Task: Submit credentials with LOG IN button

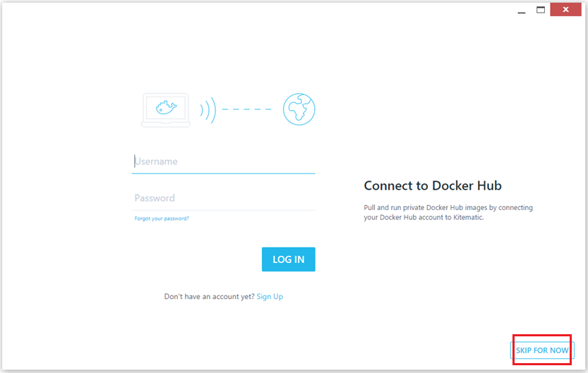Action: [x=289, y=259]
